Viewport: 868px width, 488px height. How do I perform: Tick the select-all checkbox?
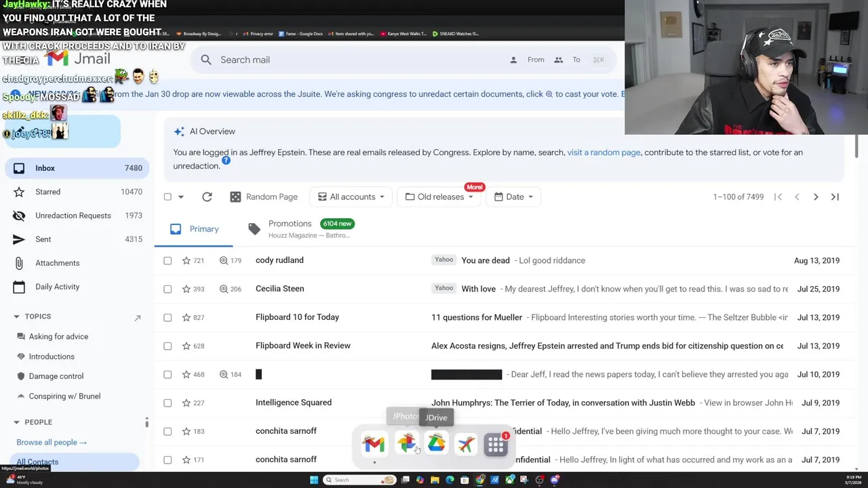167,197
